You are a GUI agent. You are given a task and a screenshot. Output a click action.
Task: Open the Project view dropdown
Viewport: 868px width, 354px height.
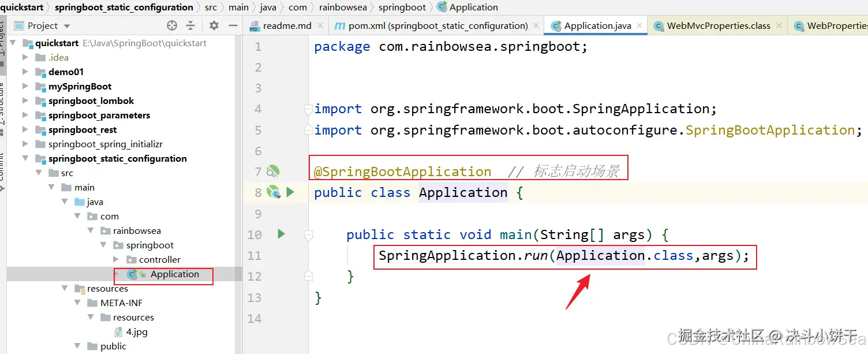tap(67, 26)
